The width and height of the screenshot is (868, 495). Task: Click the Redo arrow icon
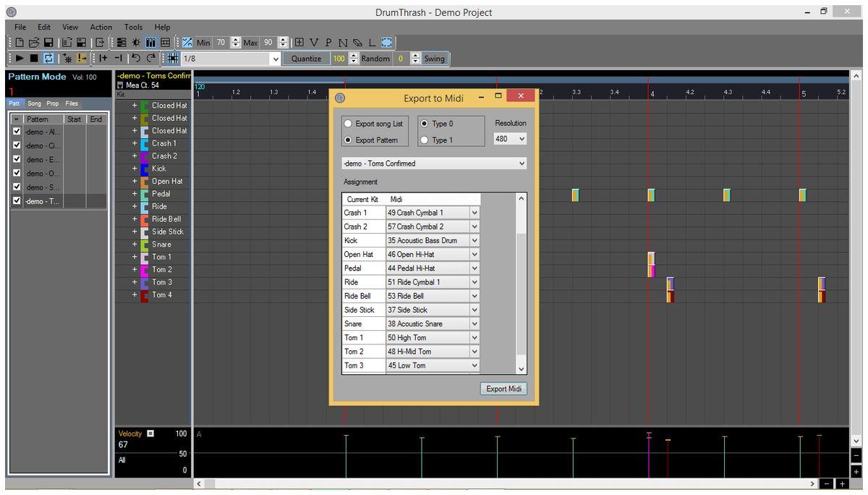coord(150,59)
